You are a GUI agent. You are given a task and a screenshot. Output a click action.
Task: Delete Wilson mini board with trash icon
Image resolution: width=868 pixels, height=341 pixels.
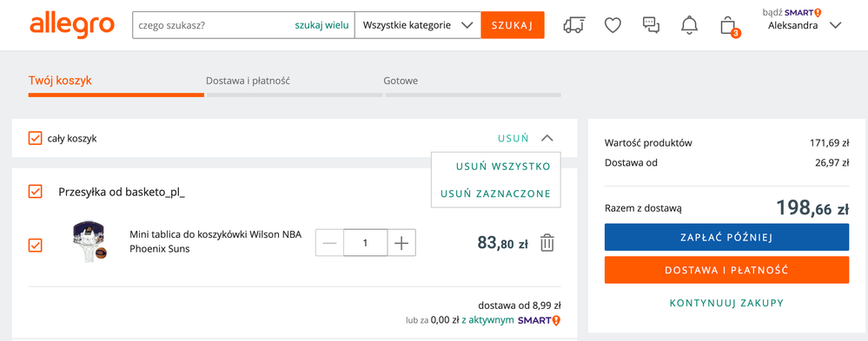[x=547, y=243]
